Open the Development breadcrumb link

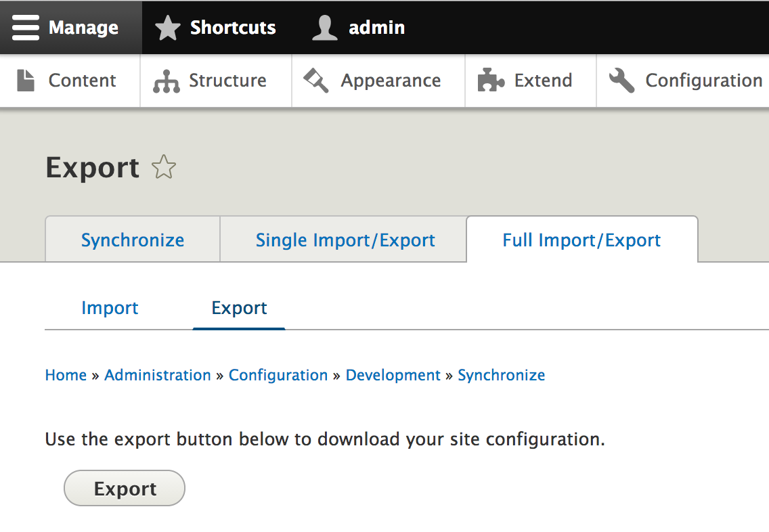click(x=393, y=375)
